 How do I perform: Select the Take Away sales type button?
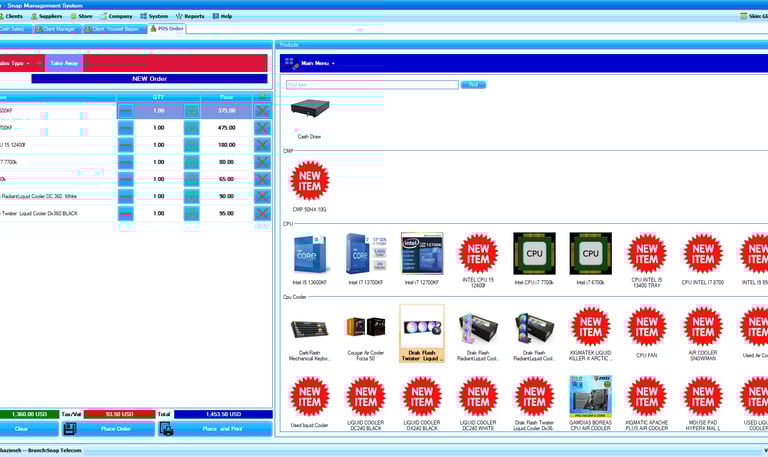(64, 63)
